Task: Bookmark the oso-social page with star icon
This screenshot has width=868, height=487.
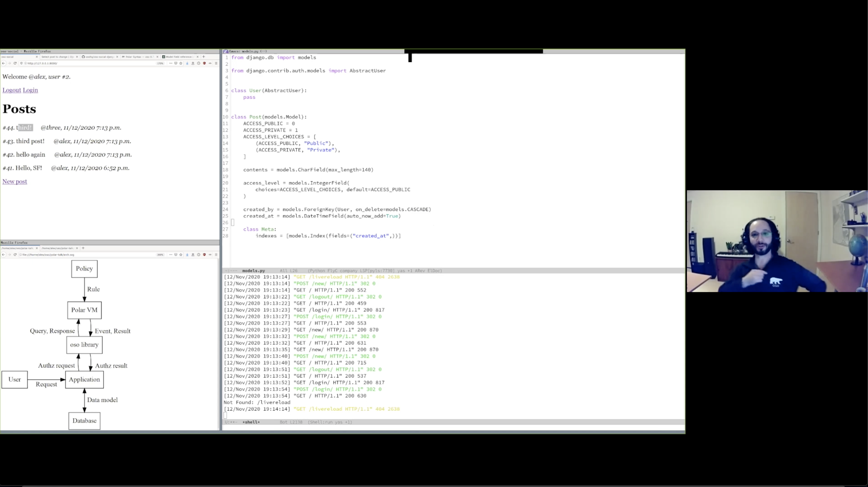Action: [x=181, y=63]
